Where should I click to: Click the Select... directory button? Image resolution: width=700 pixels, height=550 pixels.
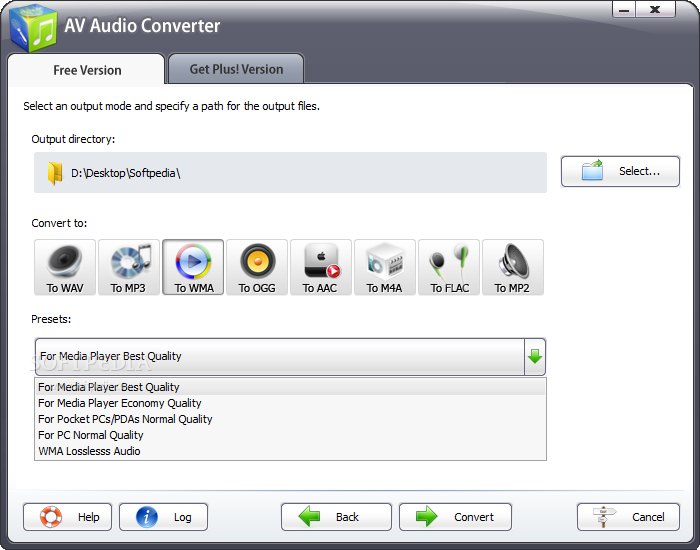(621, 171)
